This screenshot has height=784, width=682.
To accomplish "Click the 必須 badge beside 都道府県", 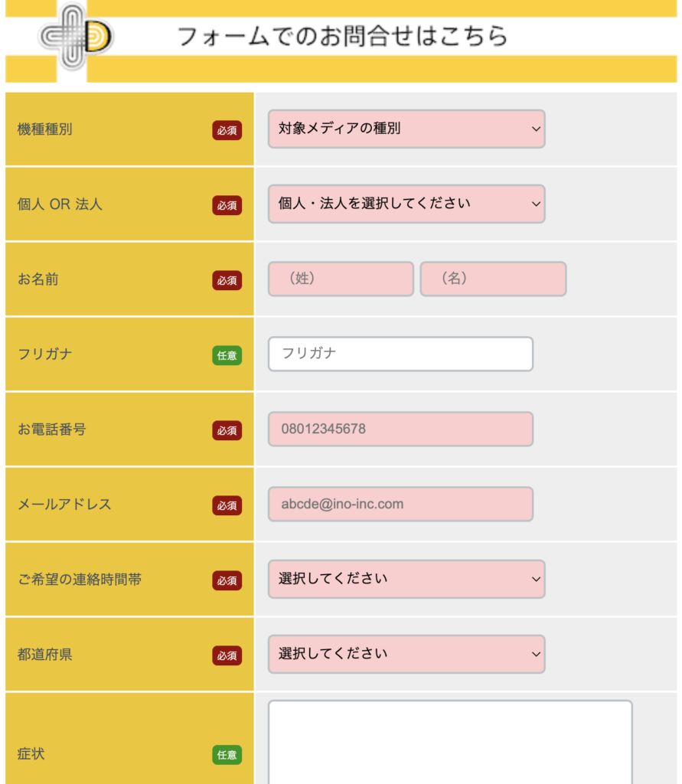I will coord(227,656).
